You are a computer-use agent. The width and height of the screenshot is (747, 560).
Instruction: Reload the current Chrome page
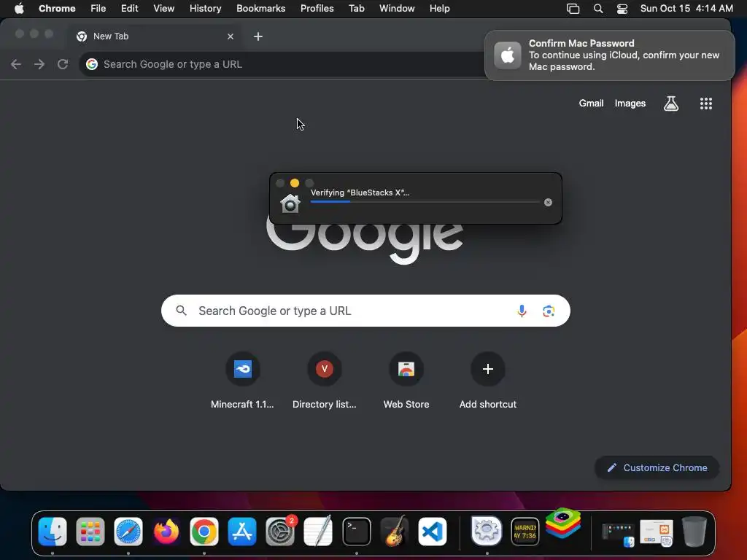[x=63, y=64]
